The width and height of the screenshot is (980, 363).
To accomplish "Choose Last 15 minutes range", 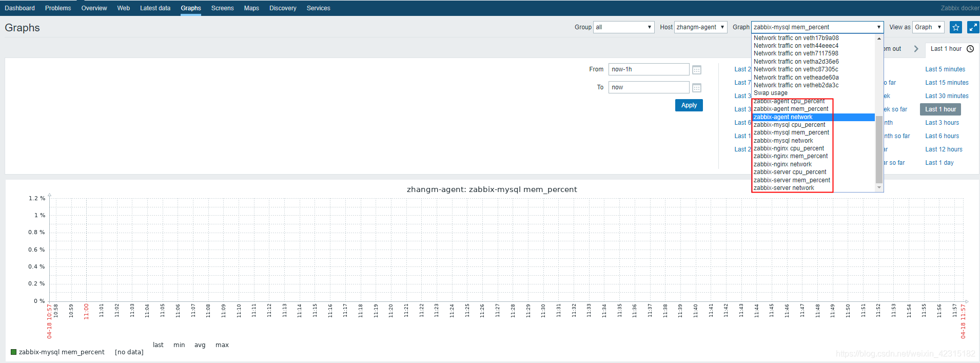I will pos(947,83).
